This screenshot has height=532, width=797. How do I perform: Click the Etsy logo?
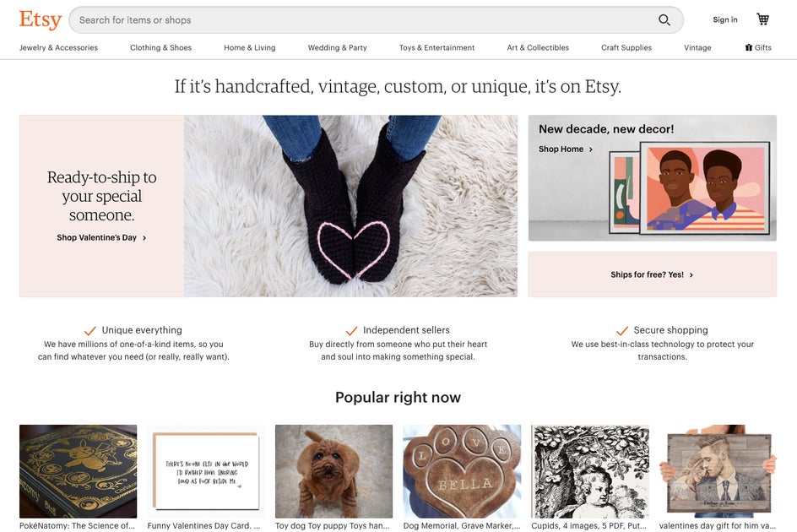pos(41,19)
